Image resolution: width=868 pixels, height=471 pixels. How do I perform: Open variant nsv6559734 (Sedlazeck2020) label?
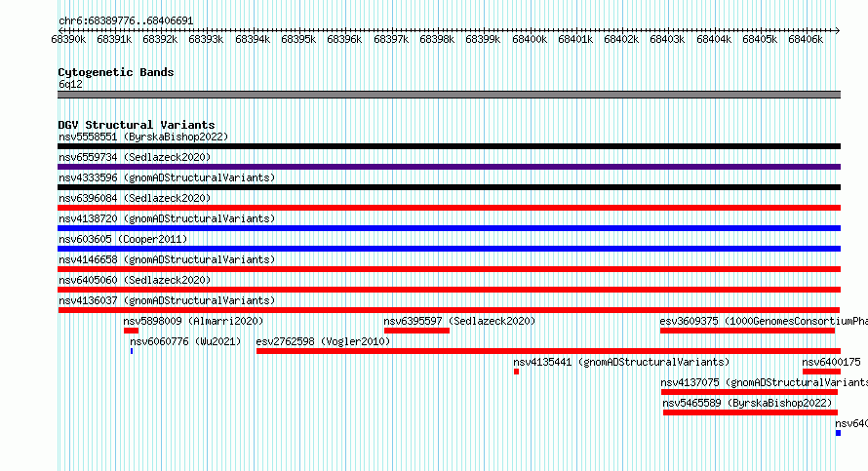click(135, 157)
